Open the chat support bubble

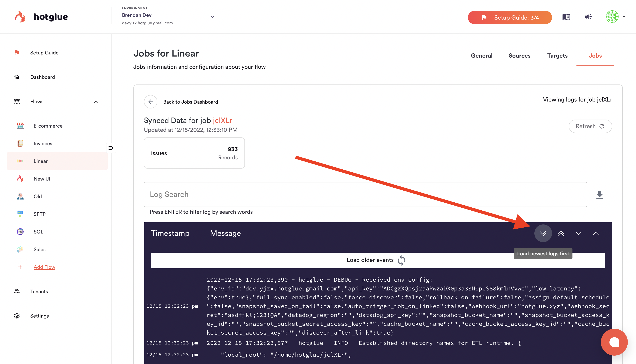click(614, 342)
